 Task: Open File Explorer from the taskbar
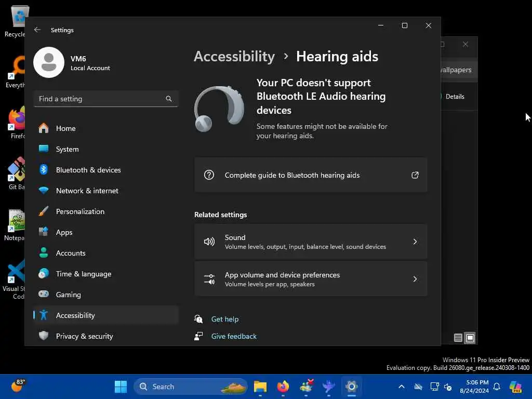click(260, 387)
